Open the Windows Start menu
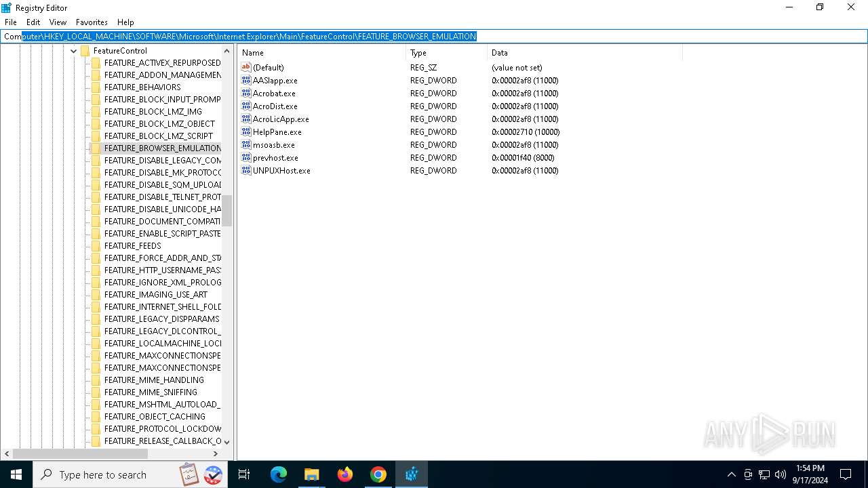Viewport: 868px width, 488px height. point(16,474)
